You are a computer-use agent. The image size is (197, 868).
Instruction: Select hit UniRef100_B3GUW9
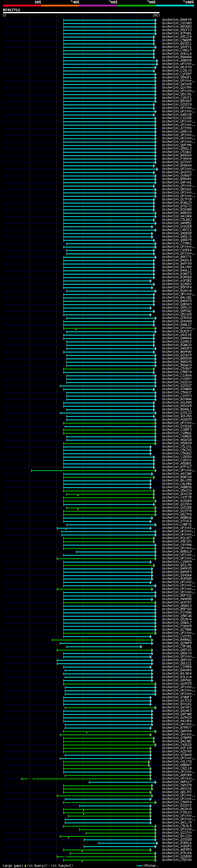coord(177,210)
